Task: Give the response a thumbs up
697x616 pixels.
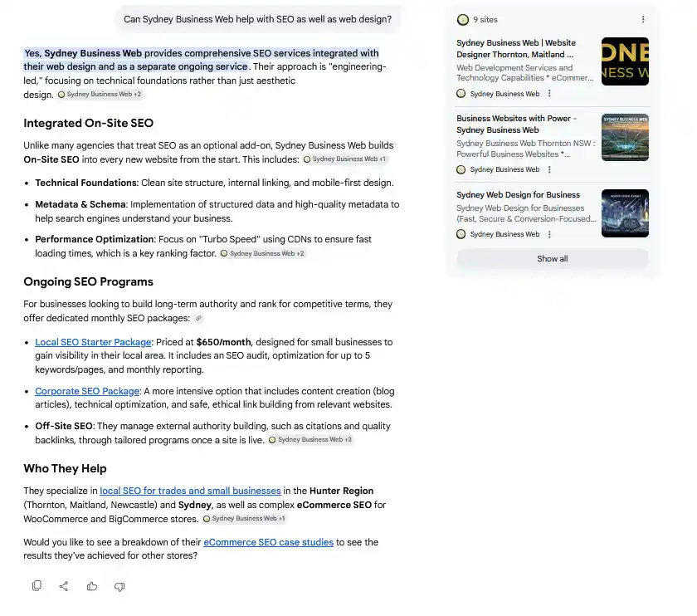Action: [x=92, y=586]
